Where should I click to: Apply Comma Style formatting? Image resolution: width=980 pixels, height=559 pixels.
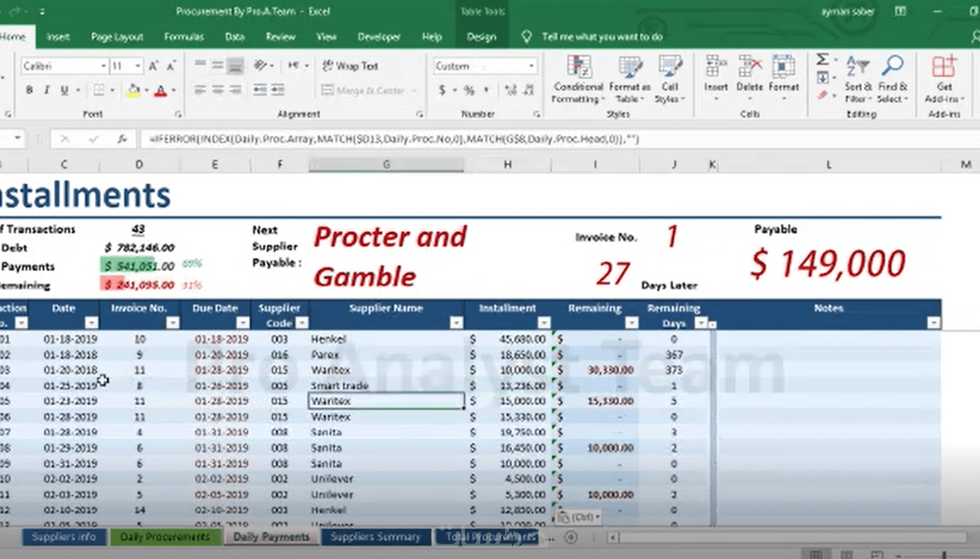tap(487, 90)
